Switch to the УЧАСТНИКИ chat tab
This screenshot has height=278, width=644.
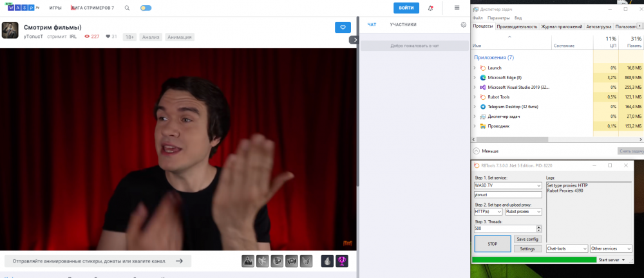[x=403, y=25]
